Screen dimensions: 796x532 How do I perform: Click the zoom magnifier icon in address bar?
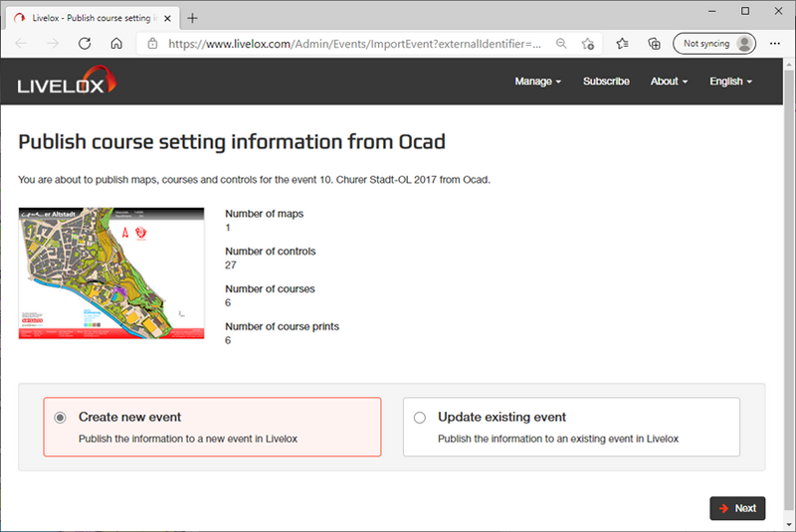tap(561, 44)
